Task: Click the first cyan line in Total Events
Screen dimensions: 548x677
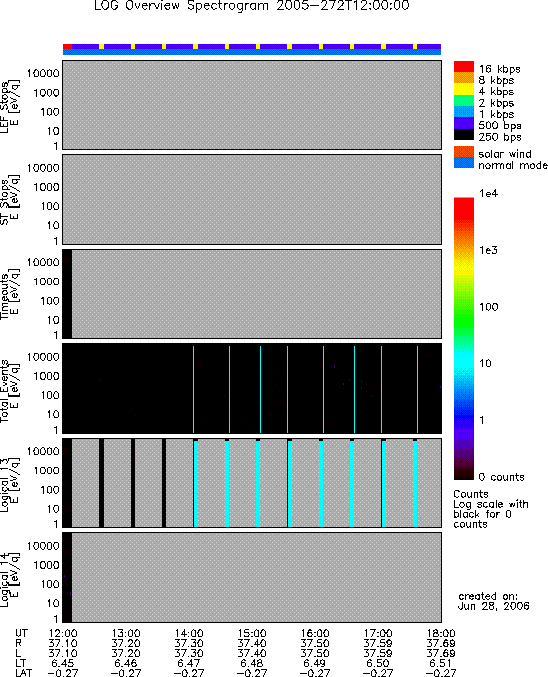Action: 193,389
